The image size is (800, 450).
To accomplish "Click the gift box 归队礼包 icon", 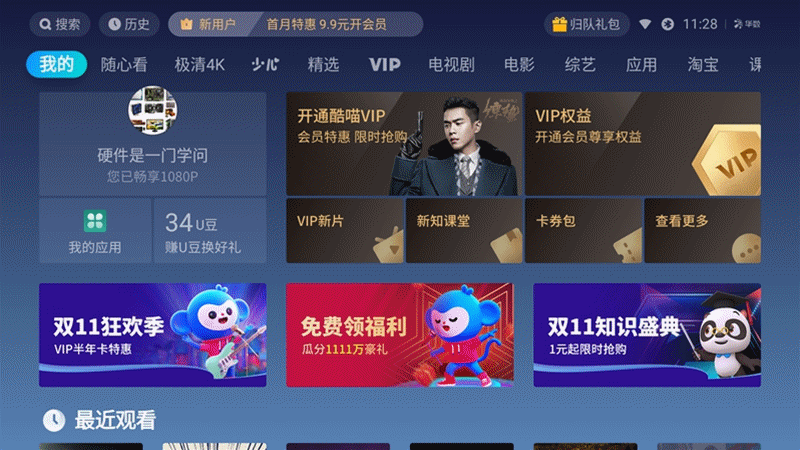I will click(559, 24).
